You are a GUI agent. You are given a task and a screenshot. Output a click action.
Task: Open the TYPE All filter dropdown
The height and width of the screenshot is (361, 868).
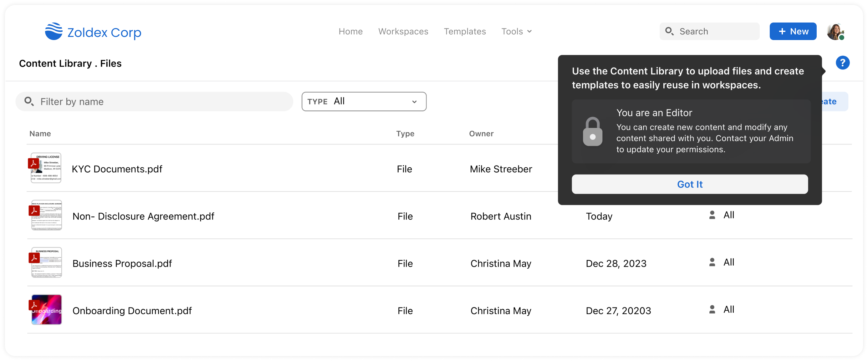[x=364, y=101]
